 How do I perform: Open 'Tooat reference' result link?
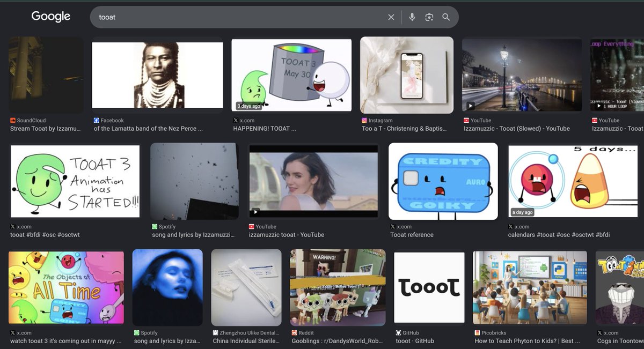[412, 235]
